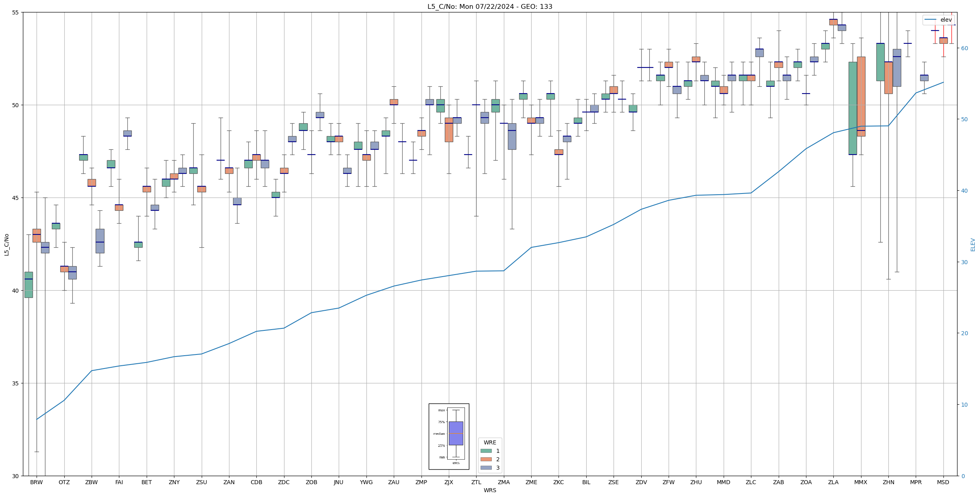
Task: Click the ZLA x-axis label
Action: [x=833, y=482]
